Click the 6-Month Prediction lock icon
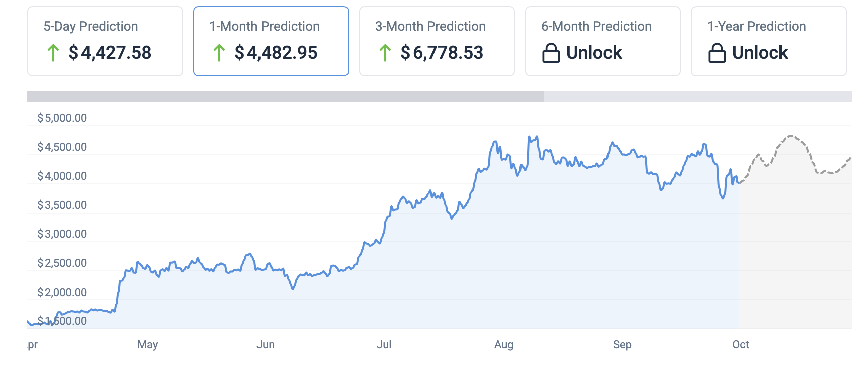The width and height of the screenshot is (868, 380). coord(551,53)
